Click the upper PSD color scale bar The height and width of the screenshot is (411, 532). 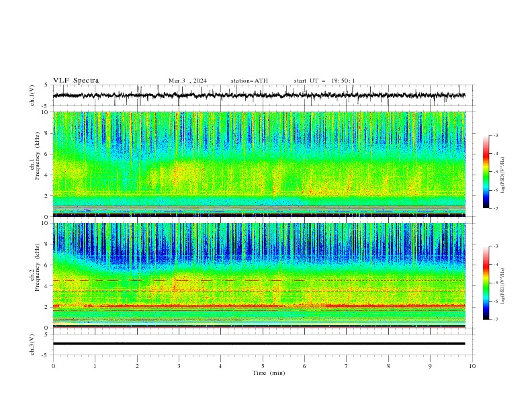(486, 172)
